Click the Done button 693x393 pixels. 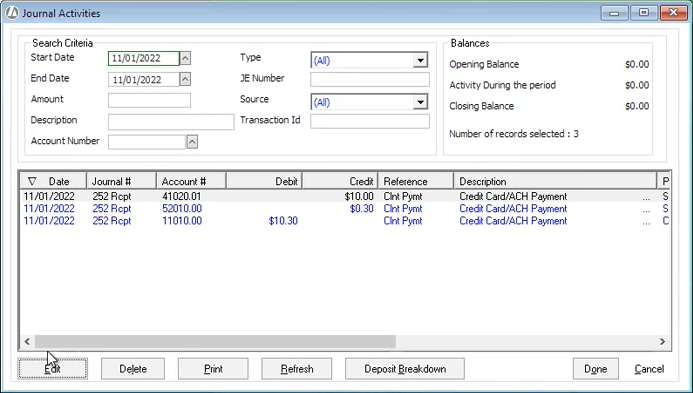595,369
